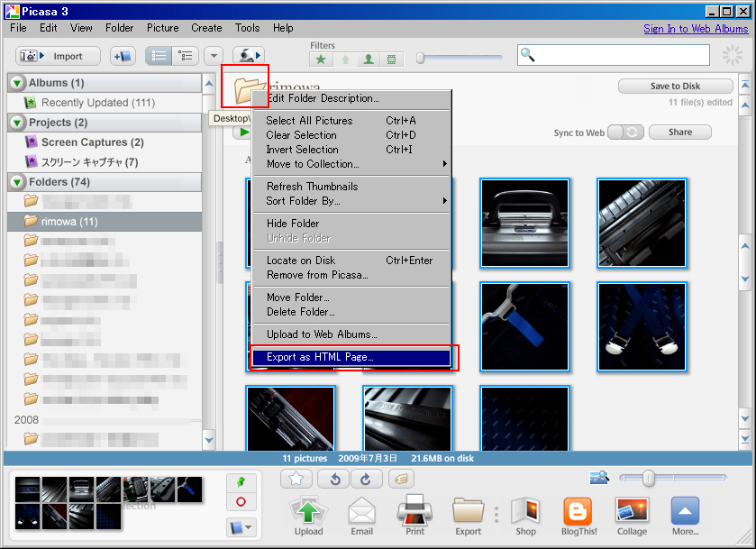This screenshot has height=549, width=756.
Task: Click the Email envelope icon
Action: [361, 511]
